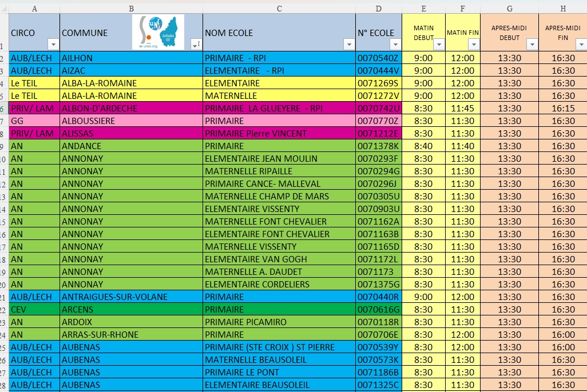Viewport: 587px width, 392px height.
Task: Expand the NOM ECOLE filter dropdown
Action: click(349, 45)
